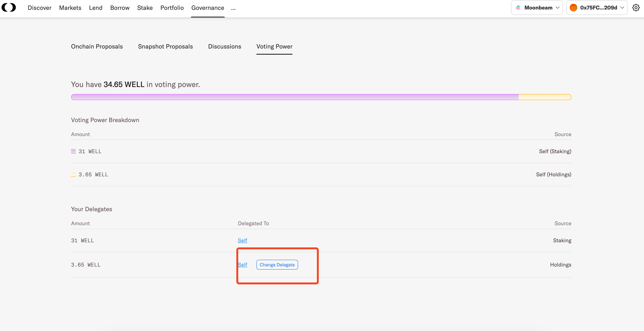
Task: Click the orange wallet avatar icon
Action: tap(573, 8)
